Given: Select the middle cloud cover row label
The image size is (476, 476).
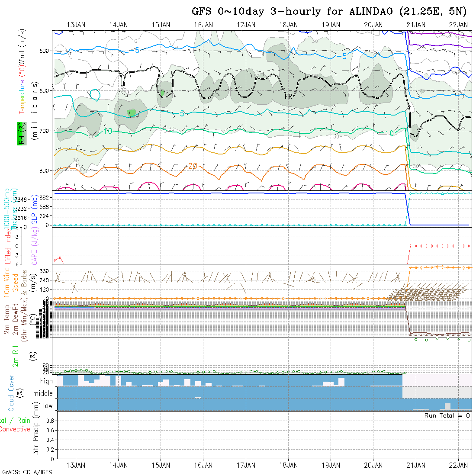Looking at the screenshot, I should pos(43,393).
